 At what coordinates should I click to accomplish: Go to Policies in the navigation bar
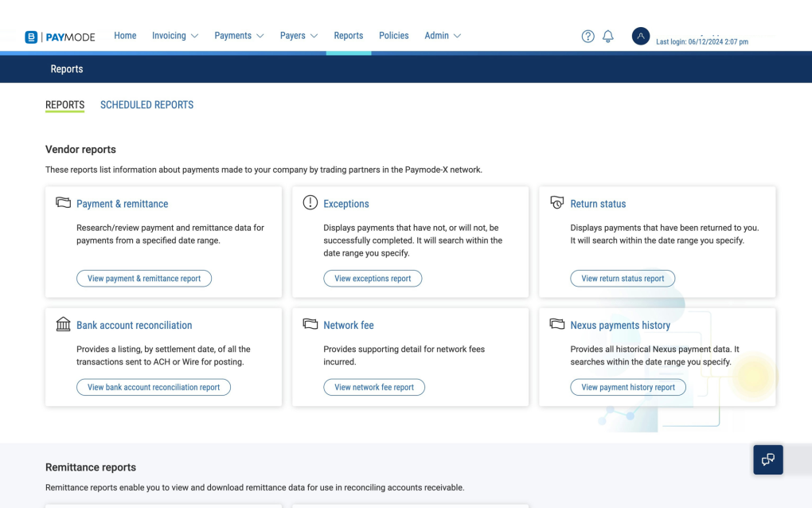tap(393, 36)
